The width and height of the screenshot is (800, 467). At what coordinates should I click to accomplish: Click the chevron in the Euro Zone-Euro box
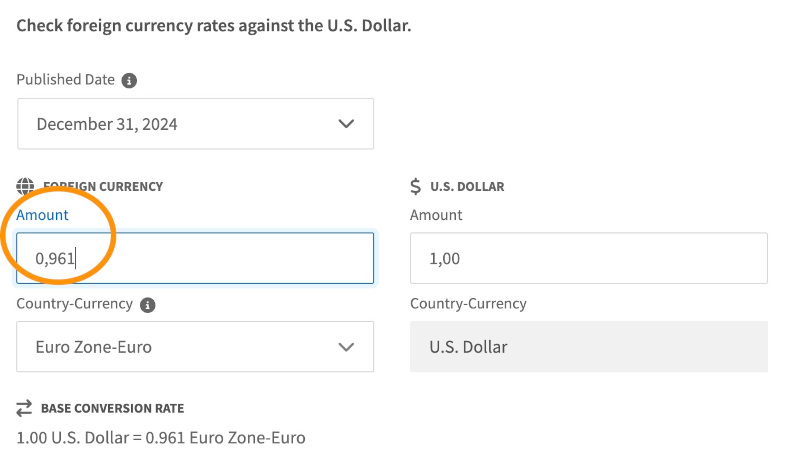[x=346, y=347]
